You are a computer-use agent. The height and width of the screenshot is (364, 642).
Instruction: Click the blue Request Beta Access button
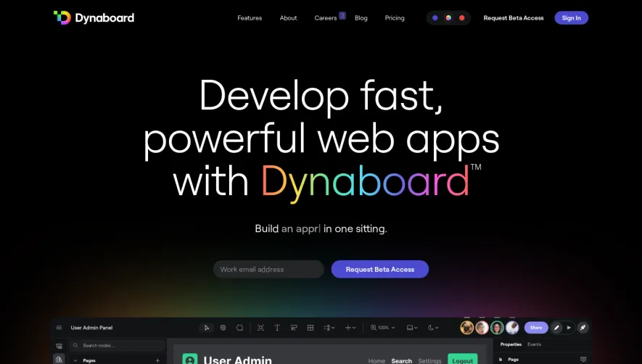[380, 269]
